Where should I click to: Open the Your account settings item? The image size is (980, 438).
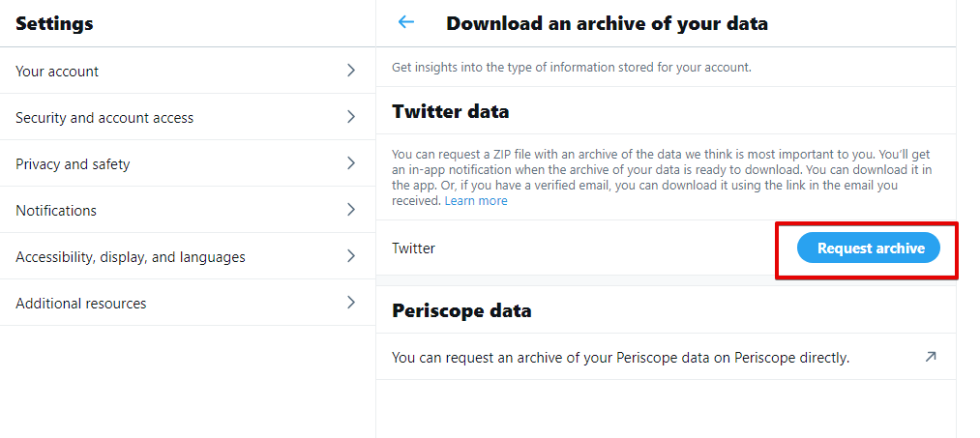(57, 72)
